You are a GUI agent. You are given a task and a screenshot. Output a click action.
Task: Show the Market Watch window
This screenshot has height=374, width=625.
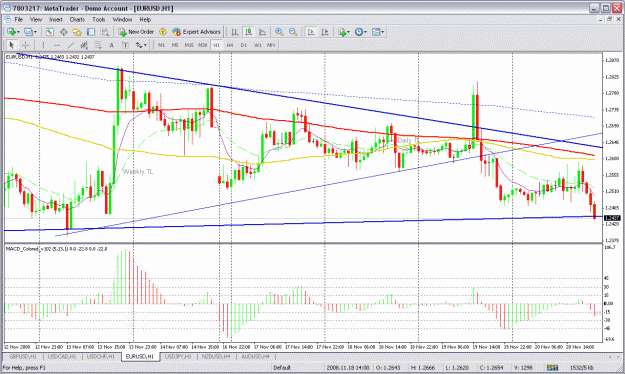click(49, 32)
